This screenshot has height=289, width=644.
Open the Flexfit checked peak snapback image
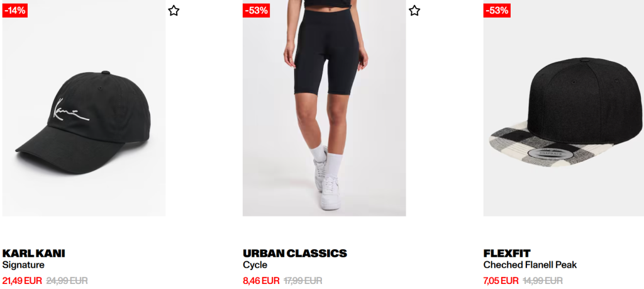pyautogui.click(x=563, y=108)
